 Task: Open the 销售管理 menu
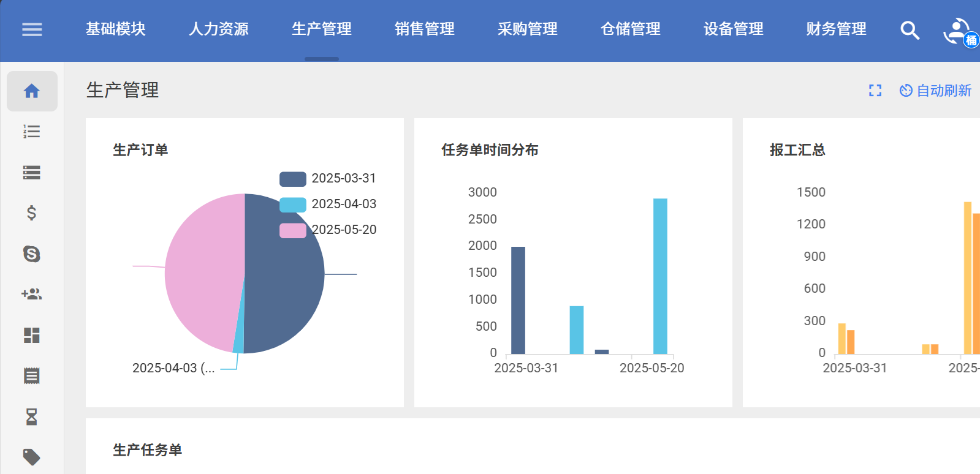tap(425, 29)
